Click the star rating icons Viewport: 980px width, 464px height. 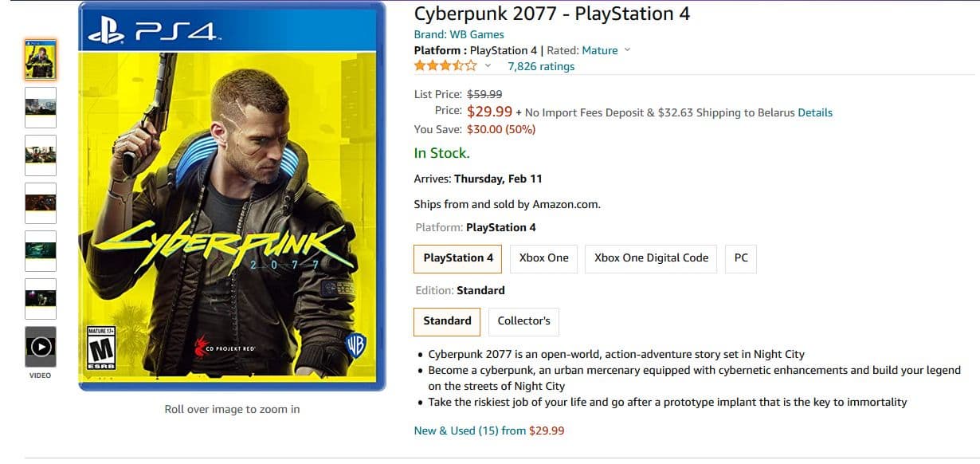445,66
